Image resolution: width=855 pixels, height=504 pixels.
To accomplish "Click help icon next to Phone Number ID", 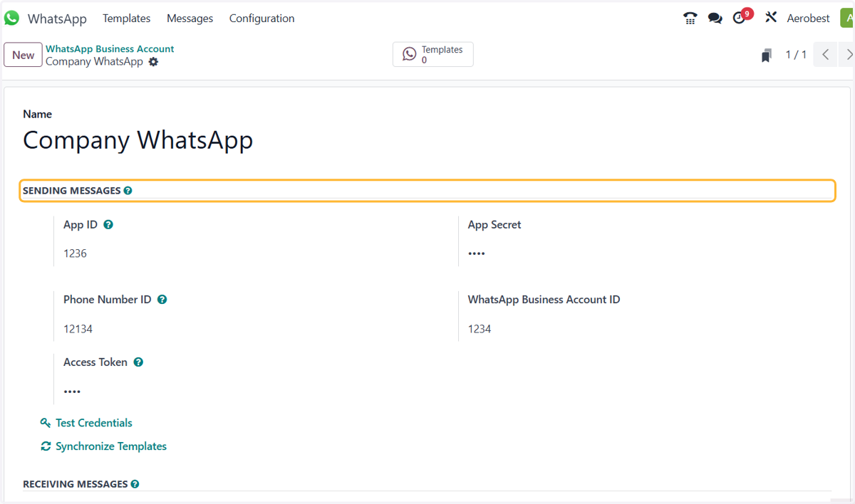I will [162, 300].
